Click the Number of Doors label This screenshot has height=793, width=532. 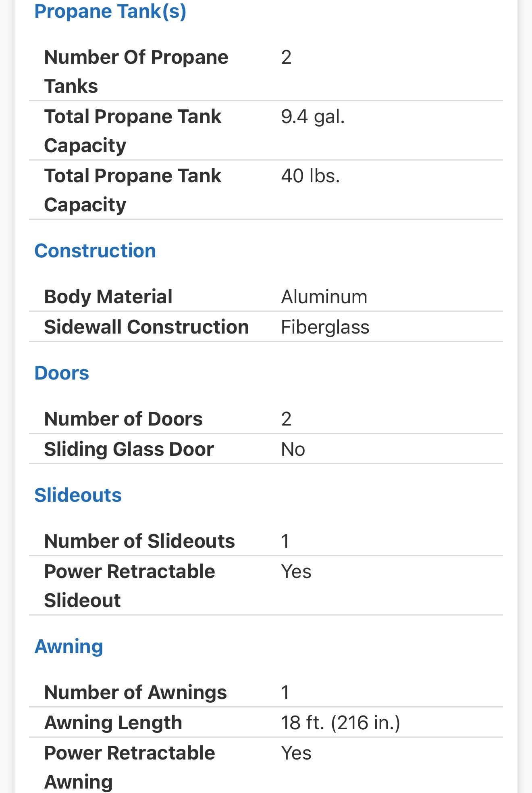pyautogui.click(x=123, y=419)
